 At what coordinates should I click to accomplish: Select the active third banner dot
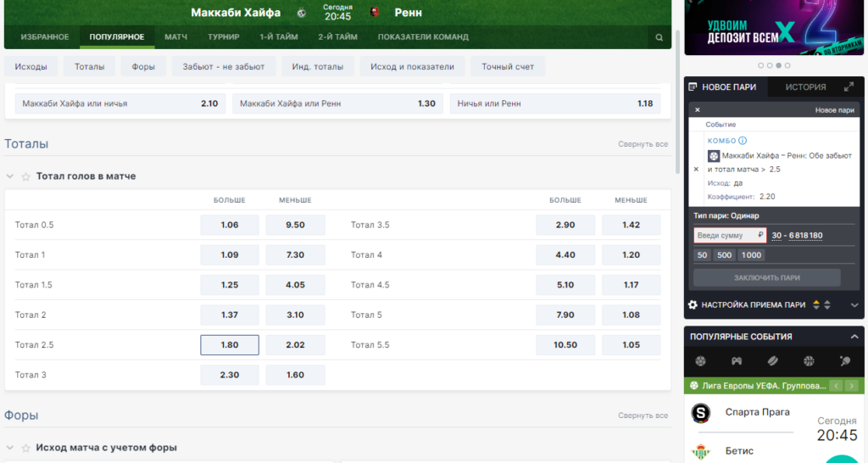(x=778, y=65)
